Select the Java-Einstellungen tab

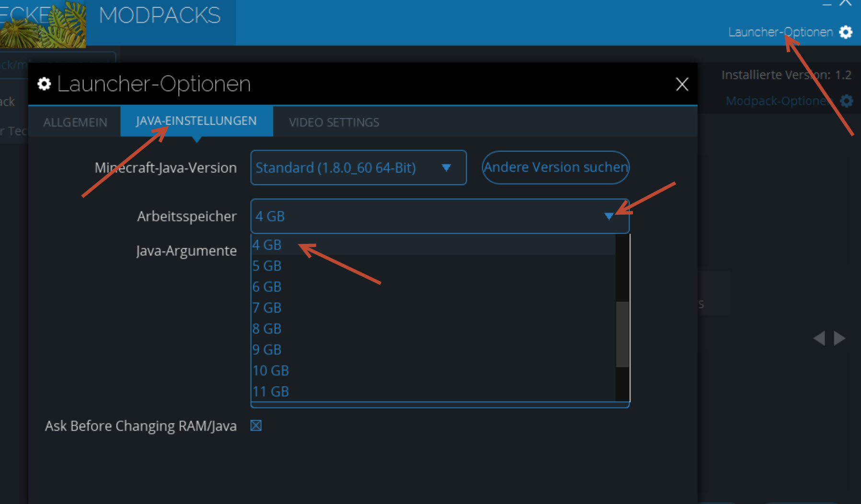196,121
